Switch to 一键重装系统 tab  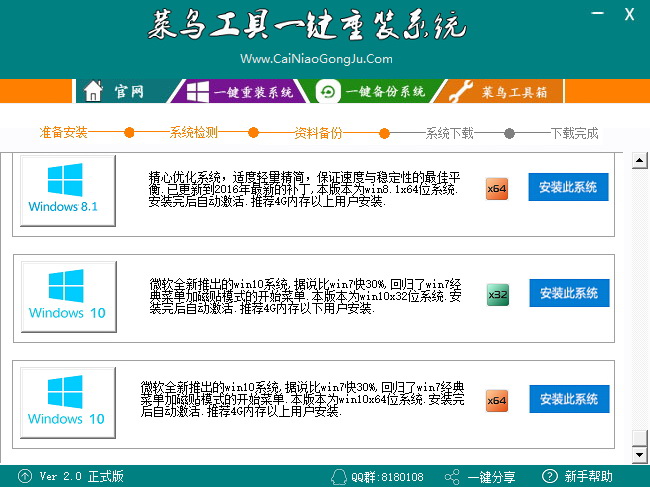240,91
